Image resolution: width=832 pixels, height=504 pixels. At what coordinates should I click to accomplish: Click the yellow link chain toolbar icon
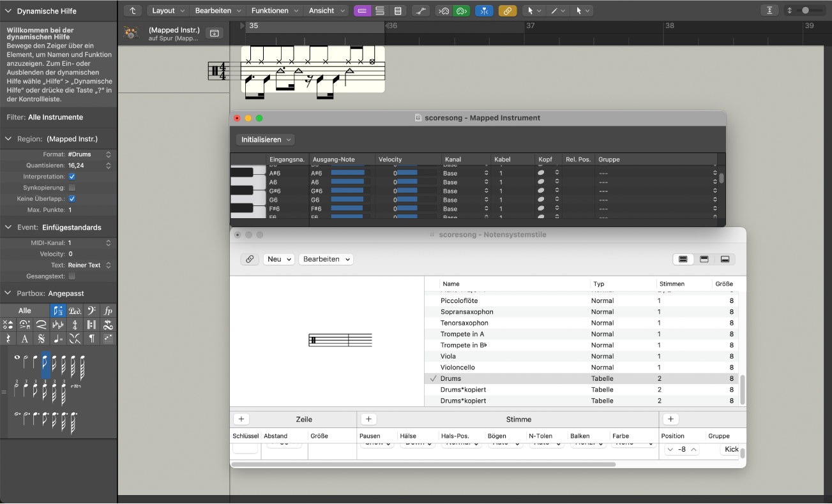pos(508,10)
